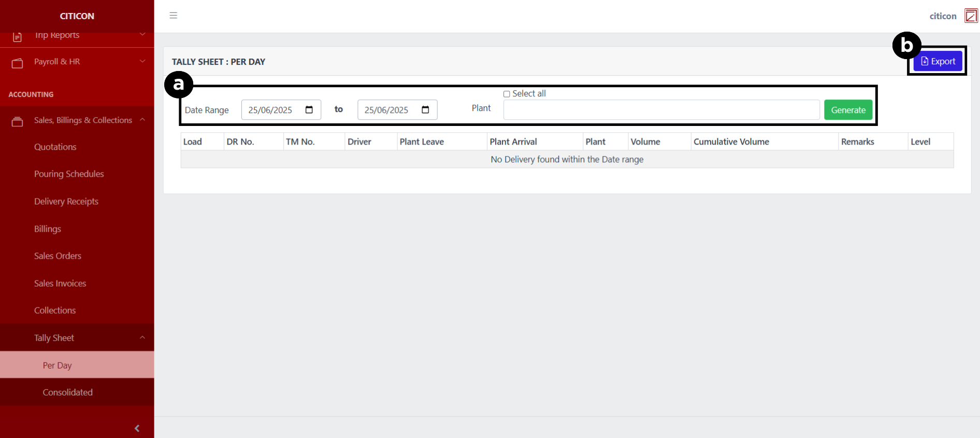The image size is (980, 438).
Task: Click the Payroll & HR wallet icon
Action: (x=18, y=63)
